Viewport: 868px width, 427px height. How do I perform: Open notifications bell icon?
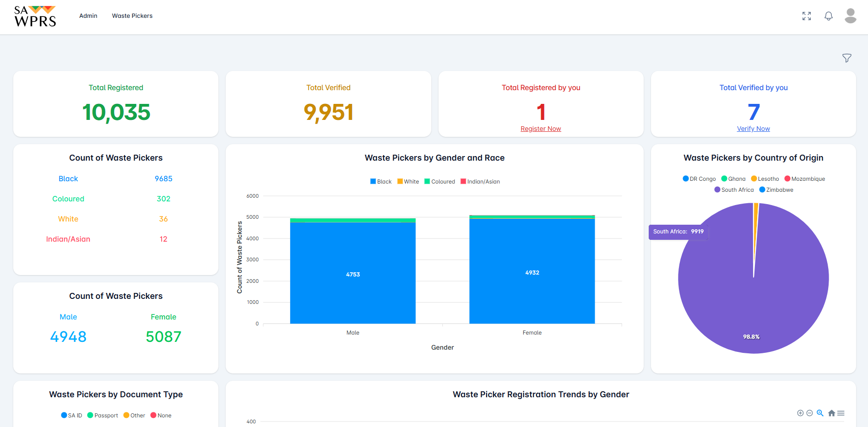tap(829, 16)
